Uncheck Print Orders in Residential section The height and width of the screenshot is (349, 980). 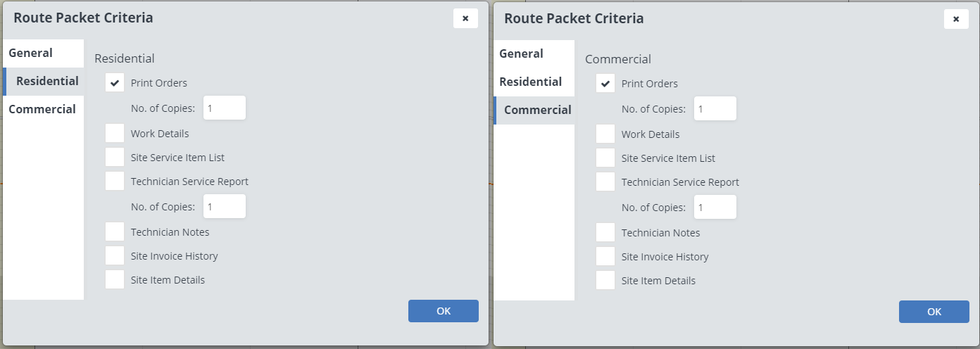click(115, 83)
